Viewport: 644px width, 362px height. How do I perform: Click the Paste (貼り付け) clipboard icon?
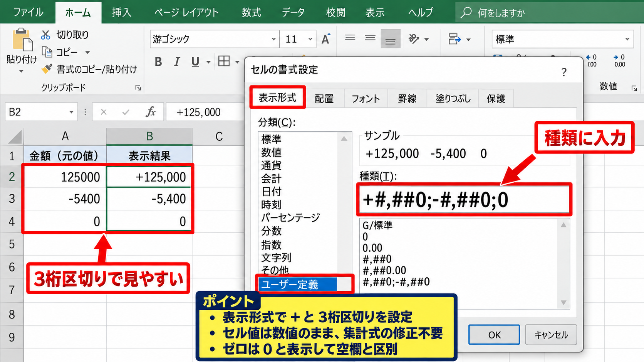pyautogui.click(x=22, y=40)
